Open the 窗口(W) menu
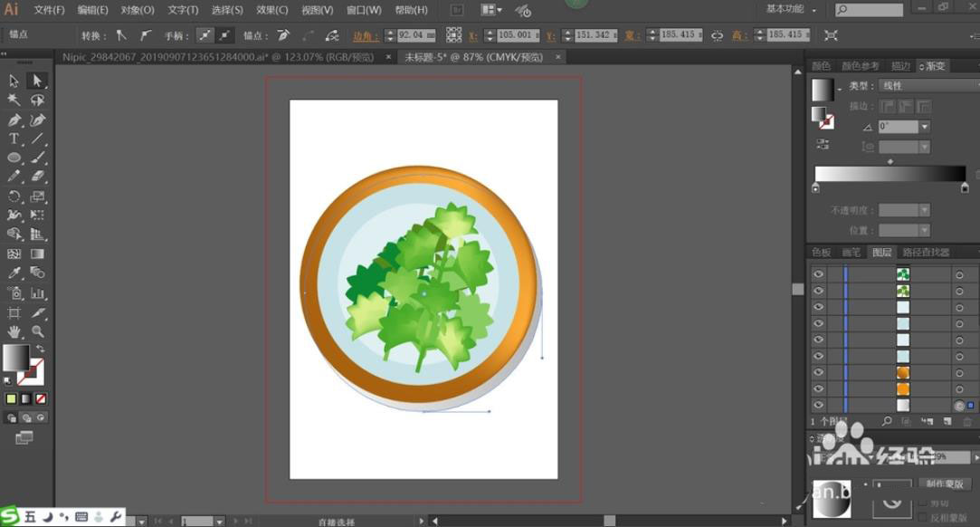 tap(364, 10)
